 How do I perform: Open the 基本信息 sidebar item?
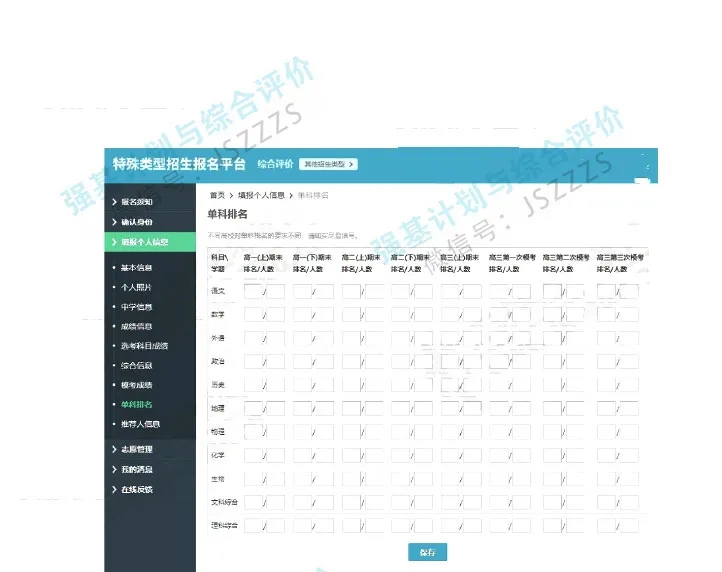tap(137, 268)
